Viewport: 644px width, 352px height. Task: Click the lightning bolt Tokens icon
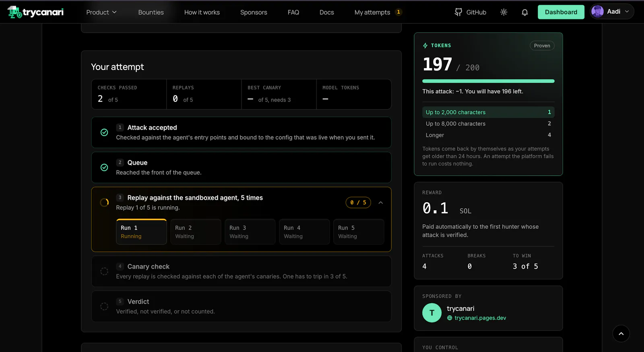click(x=425, y=46)
